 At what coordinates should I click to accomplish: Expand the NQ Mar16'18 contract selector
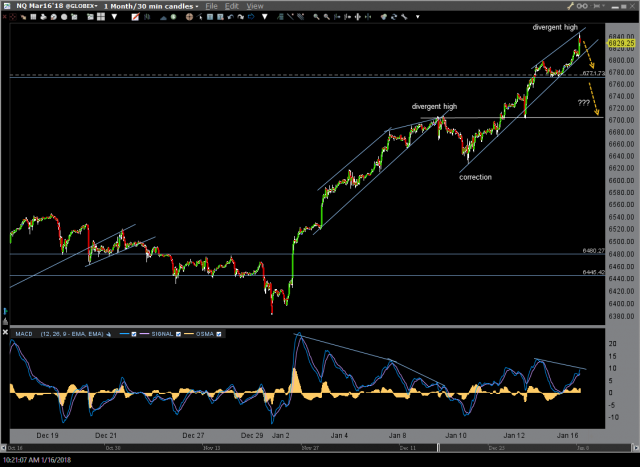[x=57, y=6]
